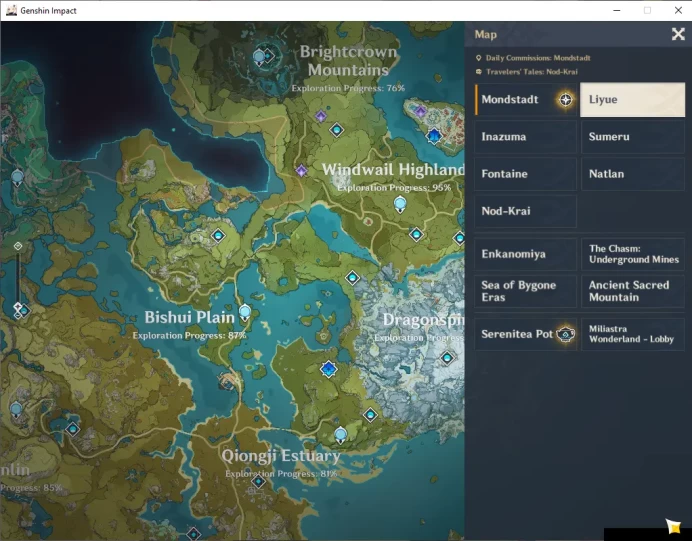Click the purple domain icon left of Windwail Highland label
The height and width of the screenshot is (541, 692).
point(301,170)
